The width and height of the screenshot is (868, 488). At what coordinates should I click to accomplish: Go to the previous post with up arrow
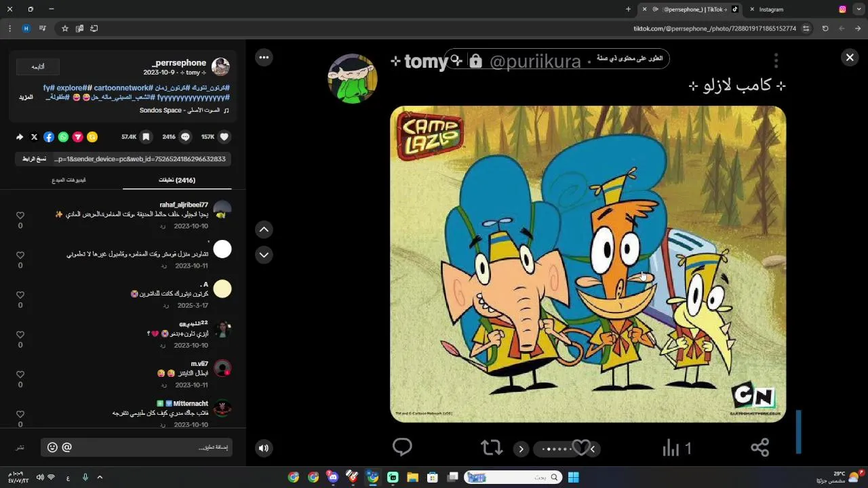coord(264,230)
